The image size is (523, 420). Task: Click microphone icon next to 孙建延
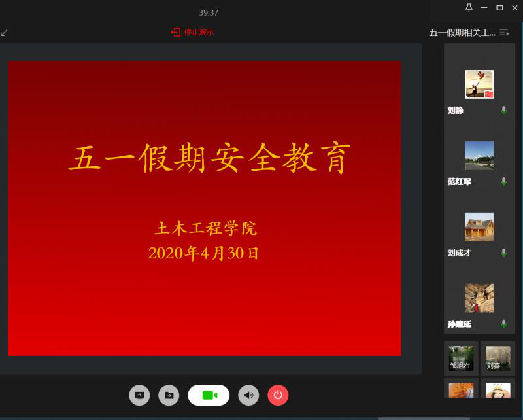click(503, 324)
